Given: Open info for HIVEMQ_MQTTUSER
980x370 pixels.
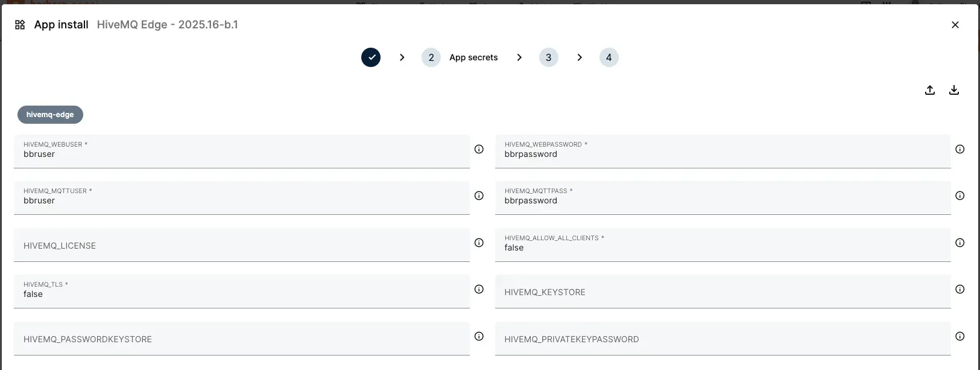Looking at the screenshot, I should click(479, 196).
